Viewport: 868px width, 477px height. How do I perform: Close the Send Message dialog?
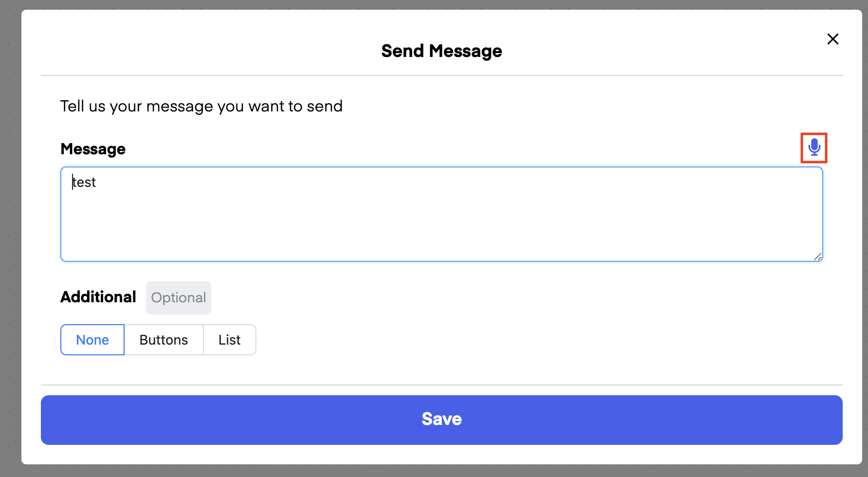(832, 39)
